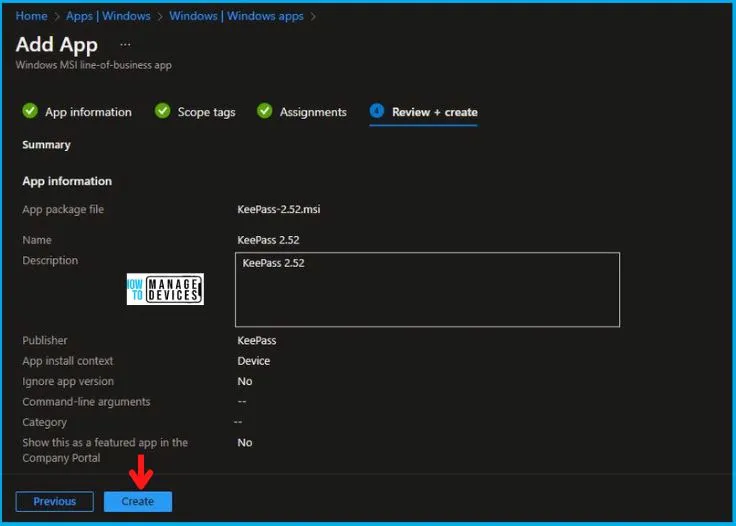736x526 pixels.
Task: Click the Create button
Action: click(x=138, y=502)
